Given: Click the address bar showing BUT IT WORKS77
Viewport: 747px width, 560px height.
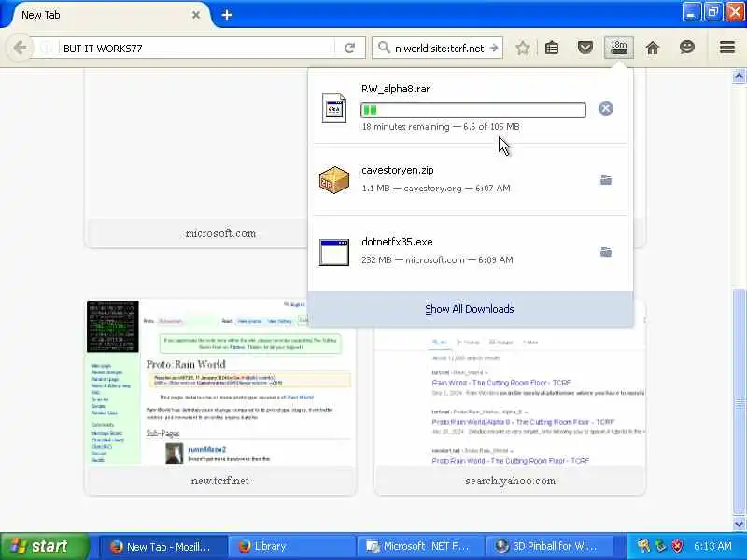Looking at the screenshot, I should click(x=198, y=49).
